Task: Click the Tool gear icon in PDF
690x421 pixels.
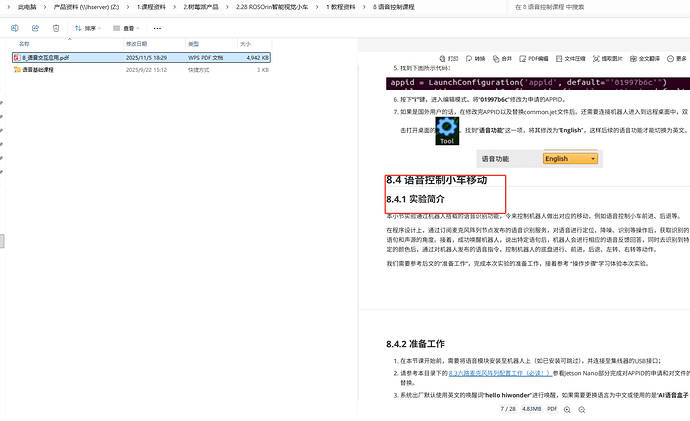Action: pyautogui.click(x=447, y=131)
